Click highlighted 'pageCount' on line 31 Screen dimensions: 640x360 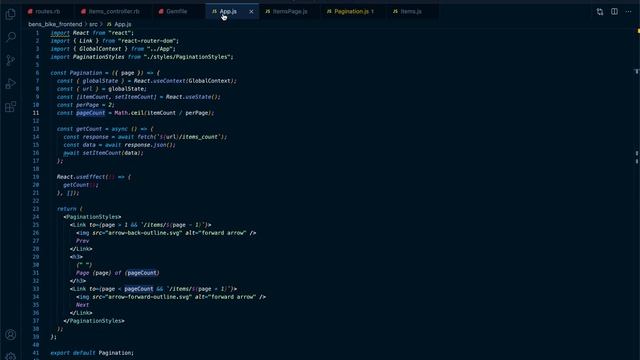[x=142, y=273]
